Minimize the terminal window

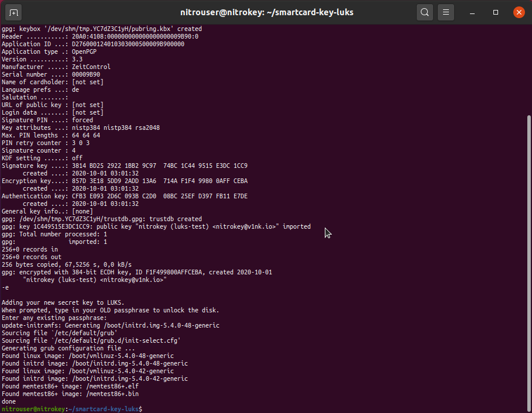click(473, 12)
